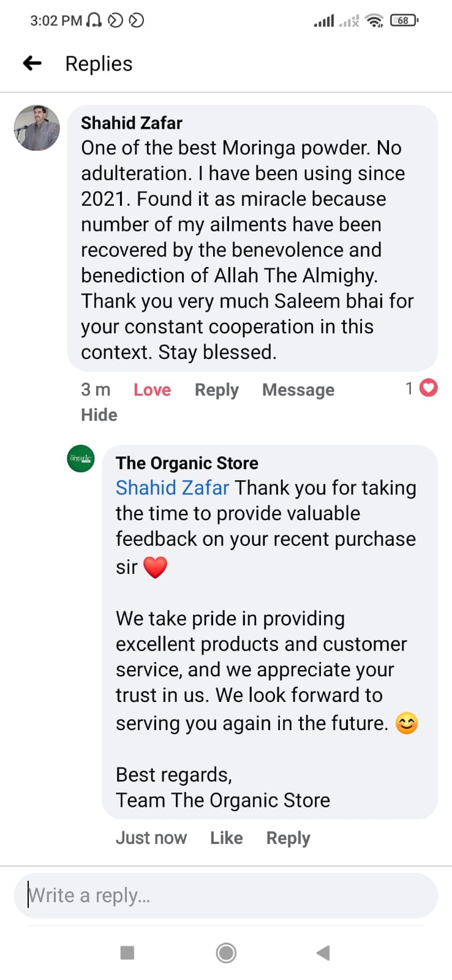Focus the Write a reply field
Viewport: 452px width, 980px height.
(x=225, y=895)
